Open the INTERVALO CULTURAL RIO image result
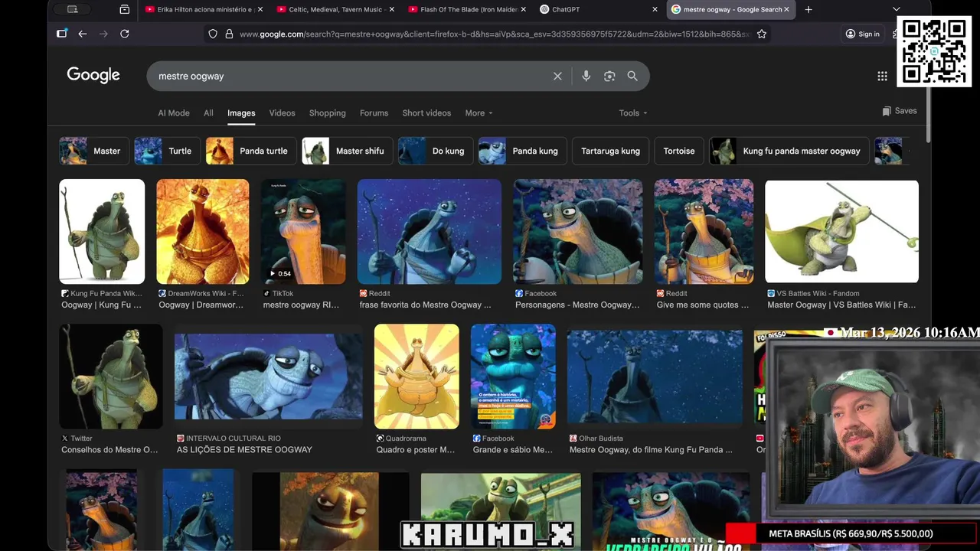Viewport: 980px width, 551px height. coord(269,376)
